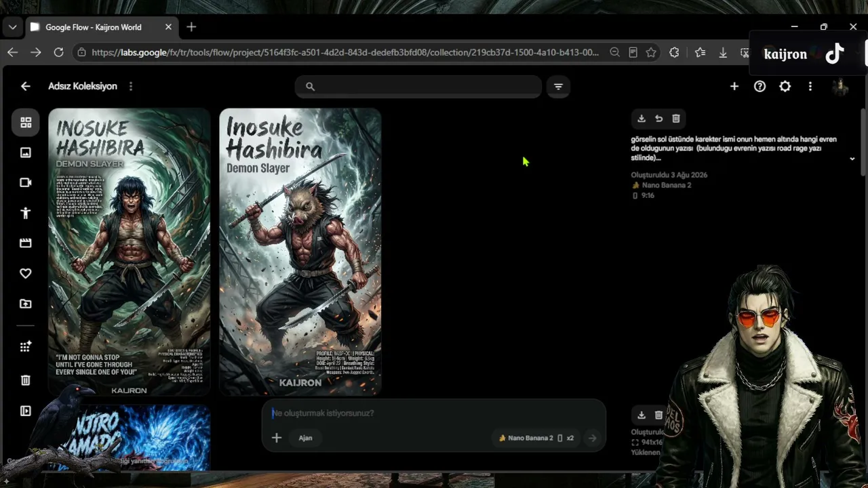868x488 pixels.
Task: Add media with the prompt box plus icon
Action: tap(277, 438)
